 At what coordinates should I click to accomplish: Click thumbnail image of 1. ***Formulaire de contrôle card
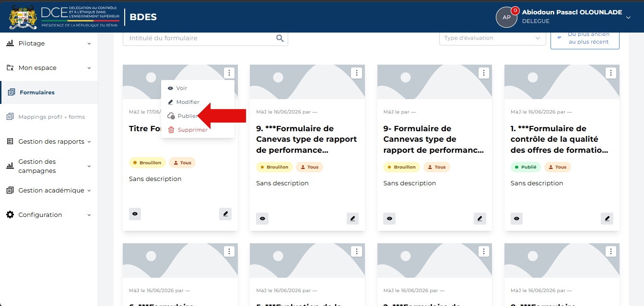(x=562, y=82)
